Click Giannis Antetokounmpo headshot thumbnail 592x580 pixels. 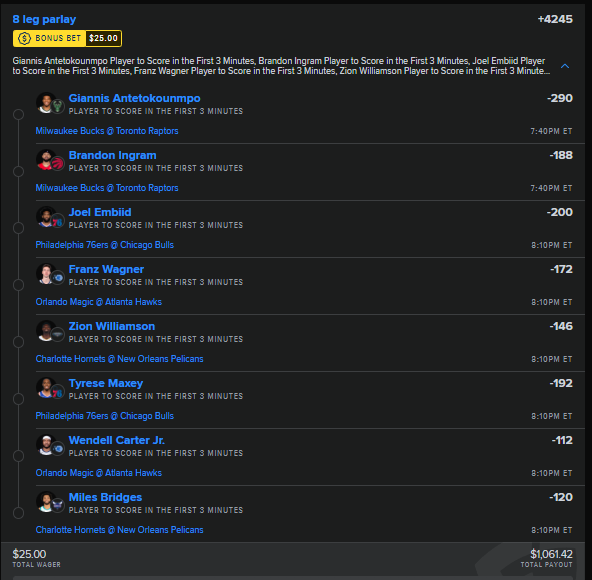pos(46,102)
